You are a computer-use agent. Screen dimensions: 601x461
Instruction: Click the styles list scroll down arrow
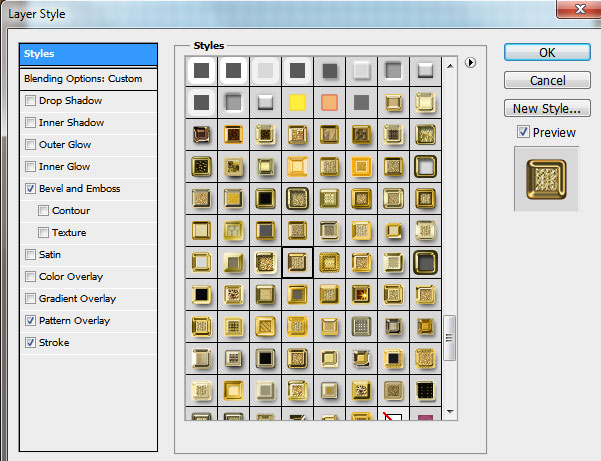[451, 411]
